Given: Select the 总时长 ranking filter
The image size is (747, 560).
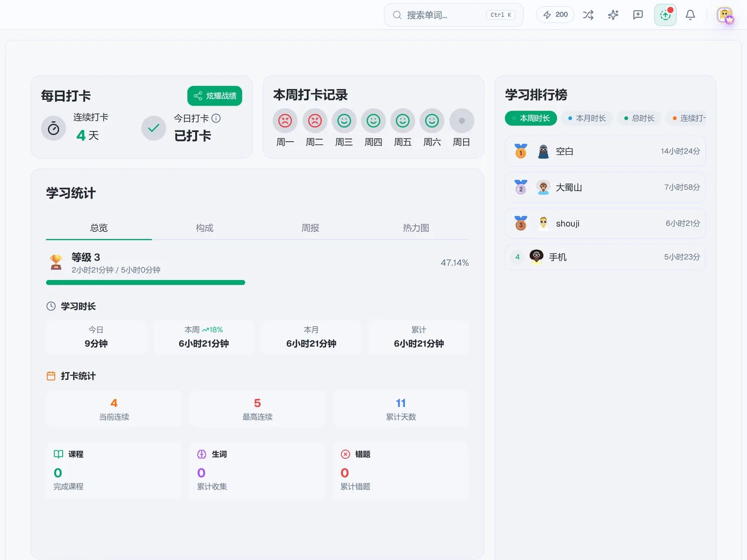Looking at the screenshot, I should [639, 118].
